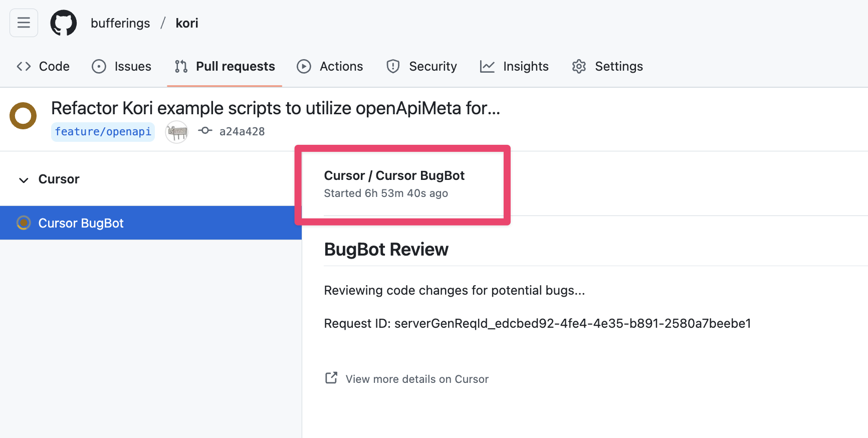The height and width of the screenshot is (438, 868).
Task: Click the external link icon for Cursor details
Action: point(331,378)
